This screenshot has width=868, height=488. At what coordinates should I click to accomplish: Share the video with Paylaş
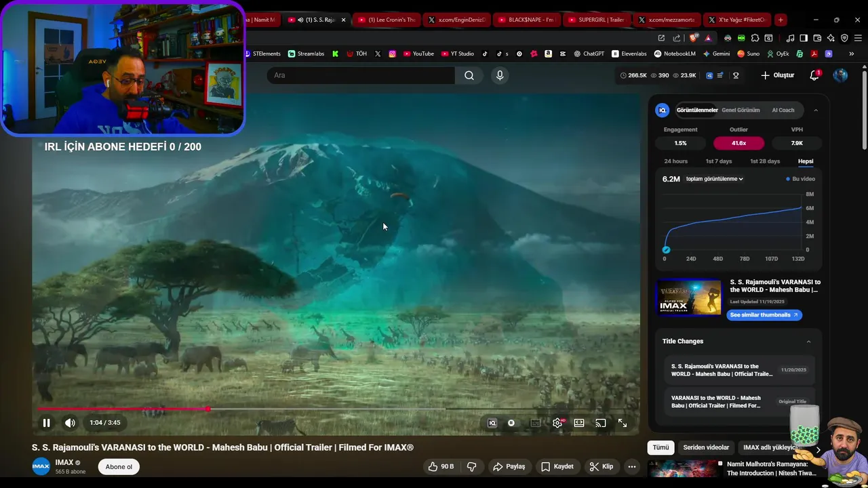click(509, 466)
